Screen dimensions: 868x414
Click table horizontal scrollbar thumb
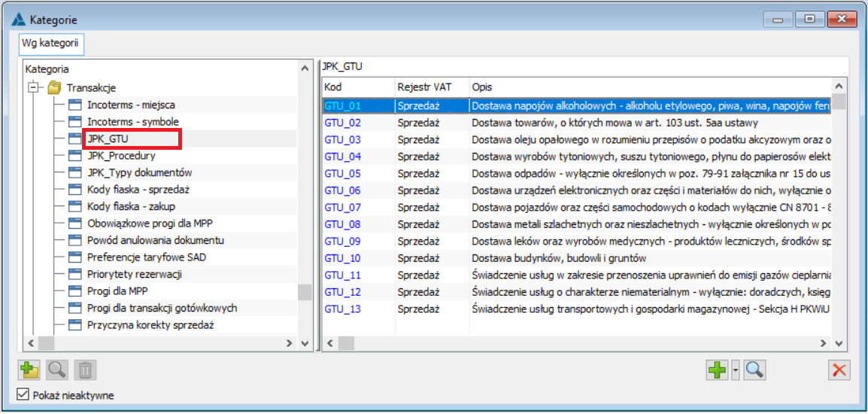coord(345,343)
